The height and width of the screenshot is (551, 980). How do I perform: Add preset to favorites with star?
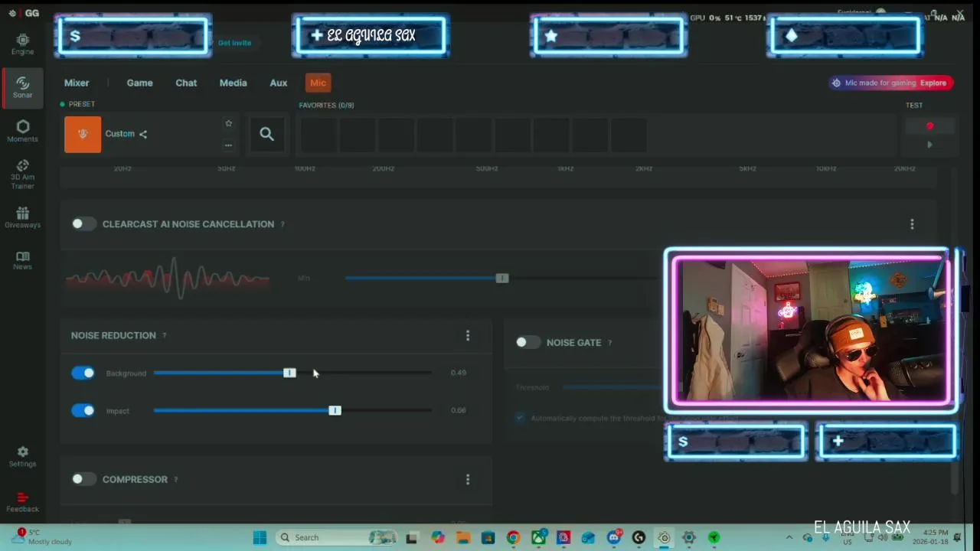click(228, 123)
